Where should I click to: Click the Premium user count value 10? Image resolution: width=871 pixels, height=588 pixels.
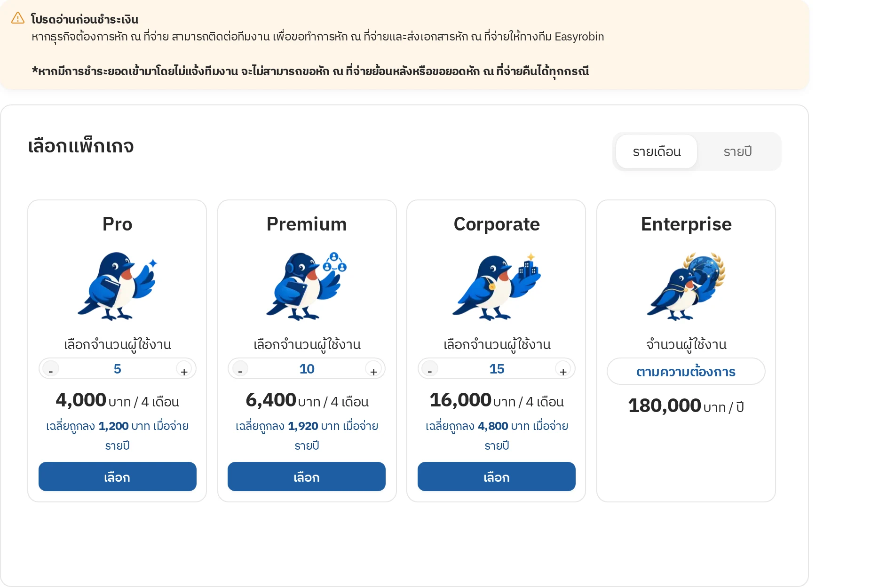[x=307, y=369]
